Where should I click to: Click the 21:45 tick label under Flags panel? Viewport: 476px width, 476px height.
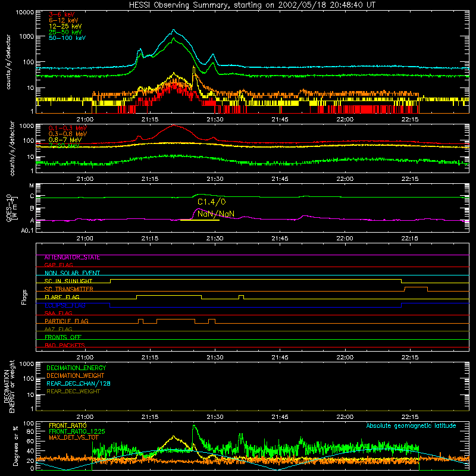[280, 358]
